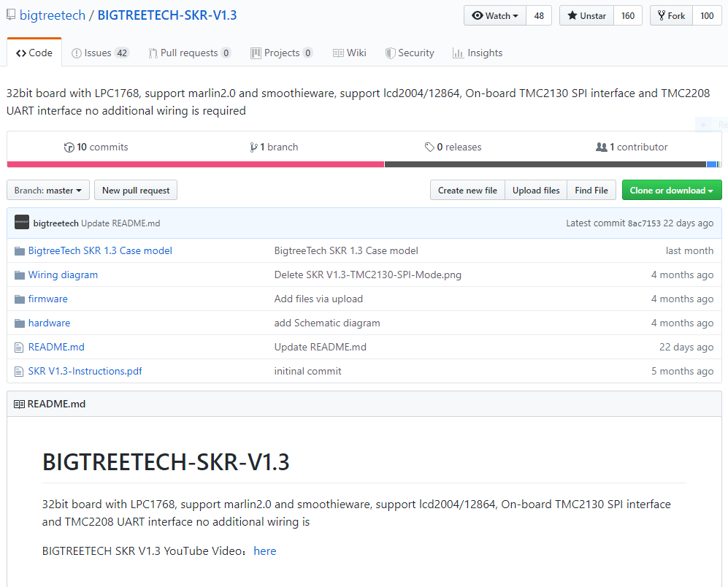Open the Branch: master dropdown
728x587 pixels.
tap(48, 191)
